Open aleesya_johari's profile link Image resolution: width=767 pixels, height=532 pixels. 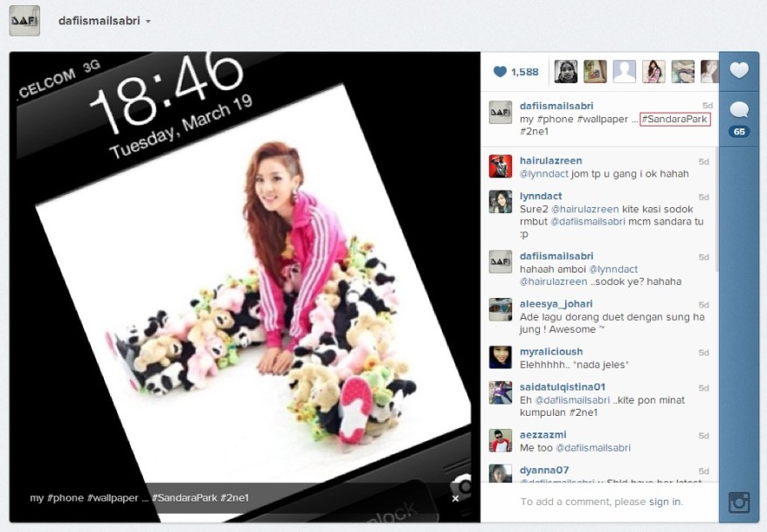[557, 304]
